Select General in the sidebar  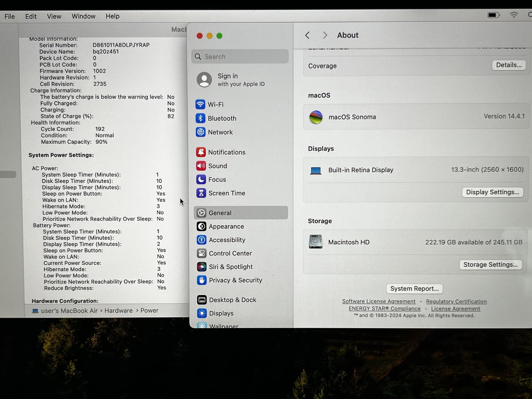(241, 213)
